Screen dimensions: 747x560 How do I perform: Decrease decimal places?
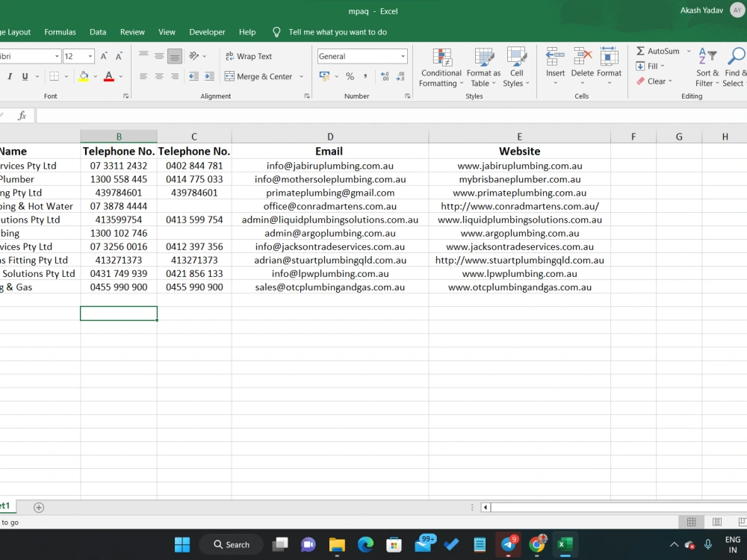(400, 76)
